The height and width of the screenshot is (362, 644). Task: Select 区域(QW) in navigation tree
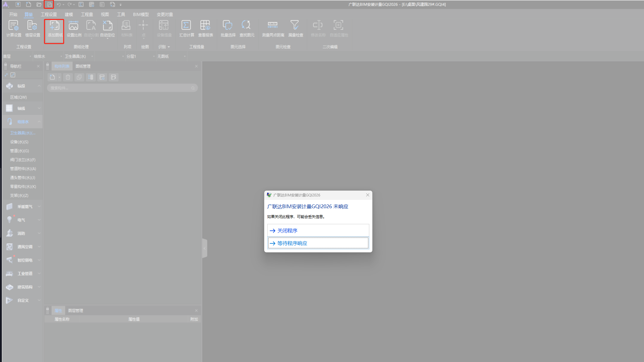click(x=19, y=97)
